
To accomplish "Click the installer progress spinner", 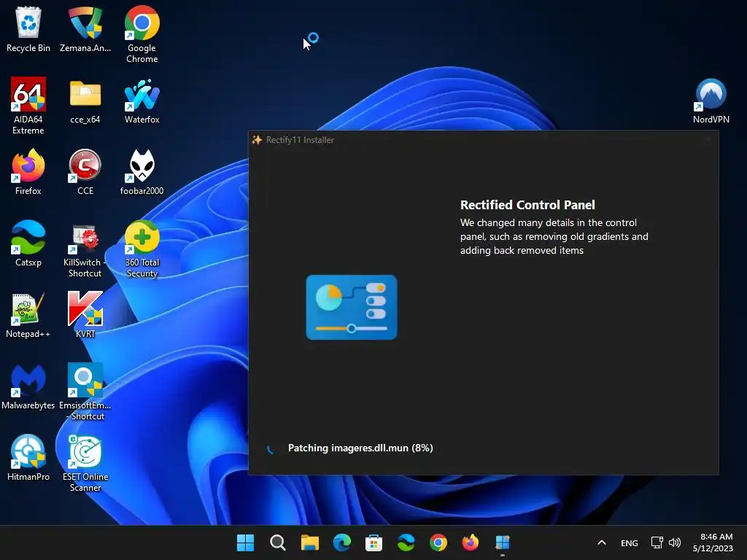I will 270,448.
